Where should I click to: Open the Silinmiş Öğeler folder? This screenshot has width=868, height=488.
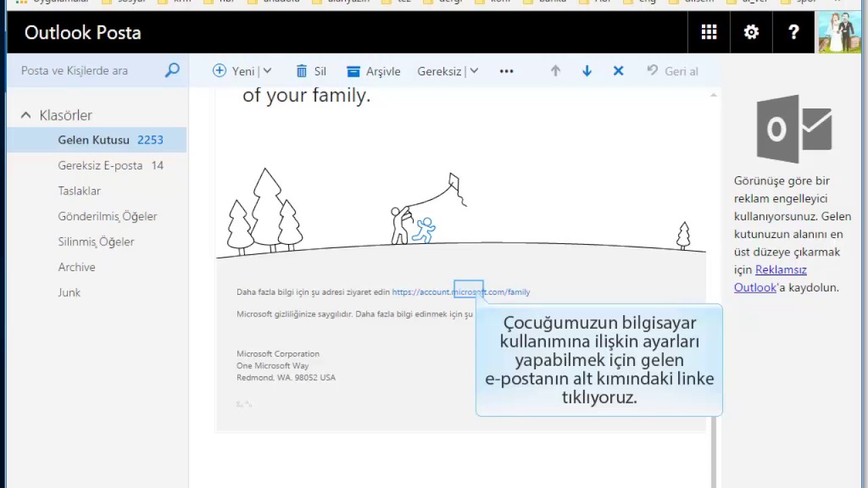pyautogui.click(x=97, y=242)
